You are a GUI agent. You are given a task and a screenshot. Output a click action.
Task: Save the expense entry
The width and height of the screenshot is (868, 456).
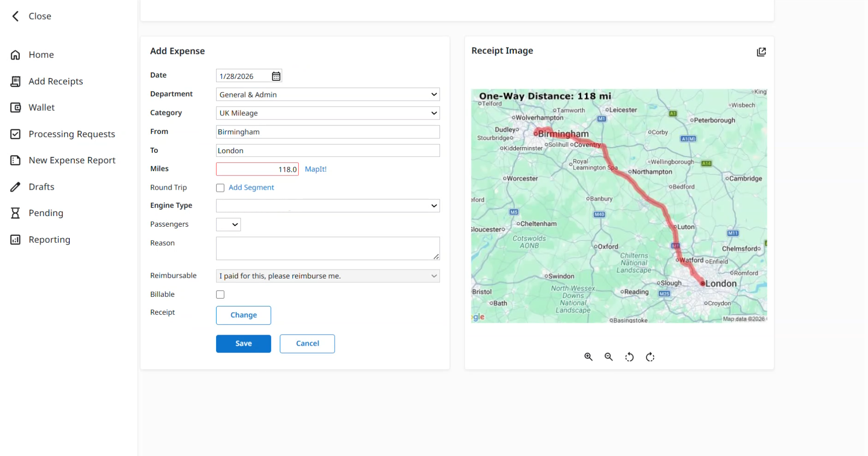click(243, 343)
